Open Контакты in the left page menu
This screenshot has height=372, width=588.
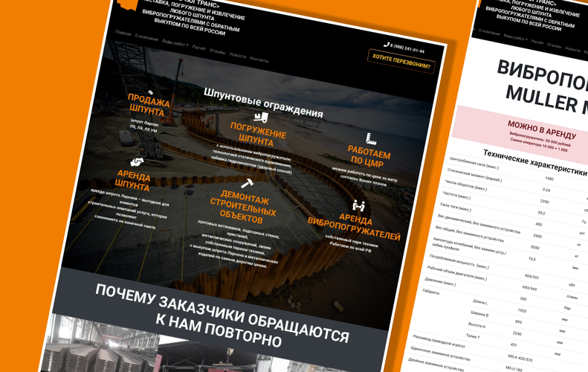[259, 60]
